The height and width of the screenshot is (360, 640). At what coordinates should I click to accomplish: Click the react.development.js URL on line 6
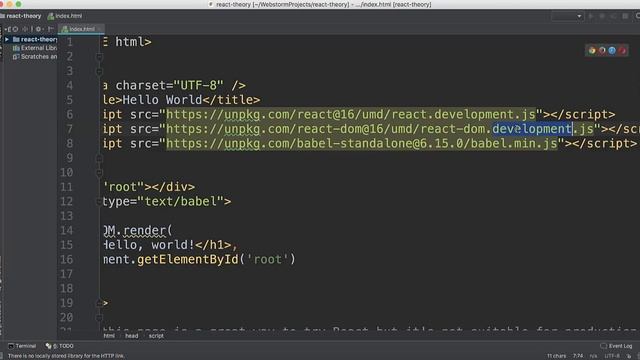point(351,115)
